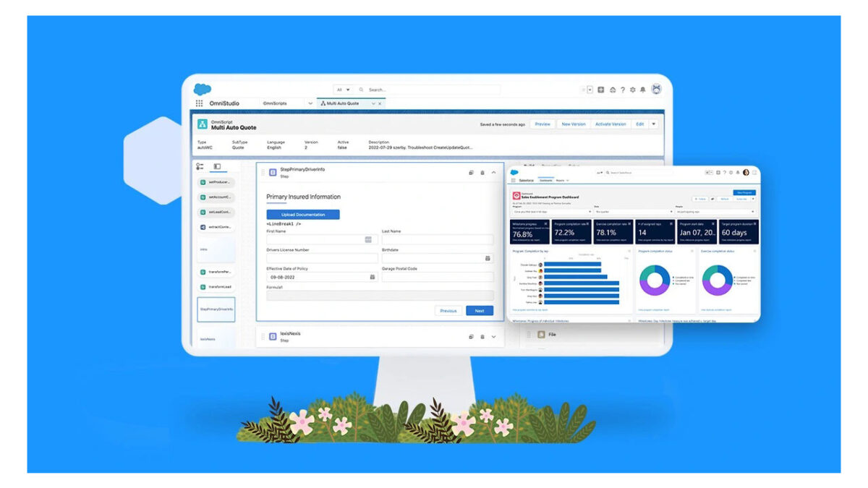Click the 72.2% program completion rate tile

pyautogui.click(x=572, y=232)
